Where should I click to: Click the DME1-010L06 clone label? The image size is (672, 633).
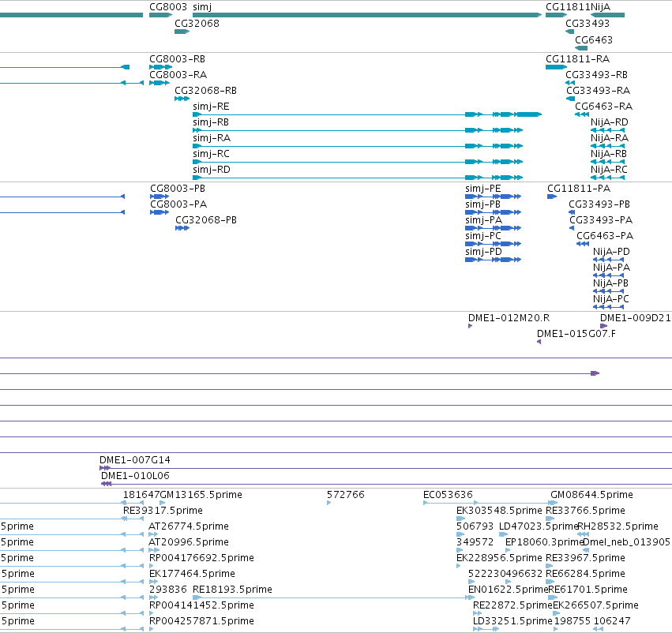tap(135, 476)
